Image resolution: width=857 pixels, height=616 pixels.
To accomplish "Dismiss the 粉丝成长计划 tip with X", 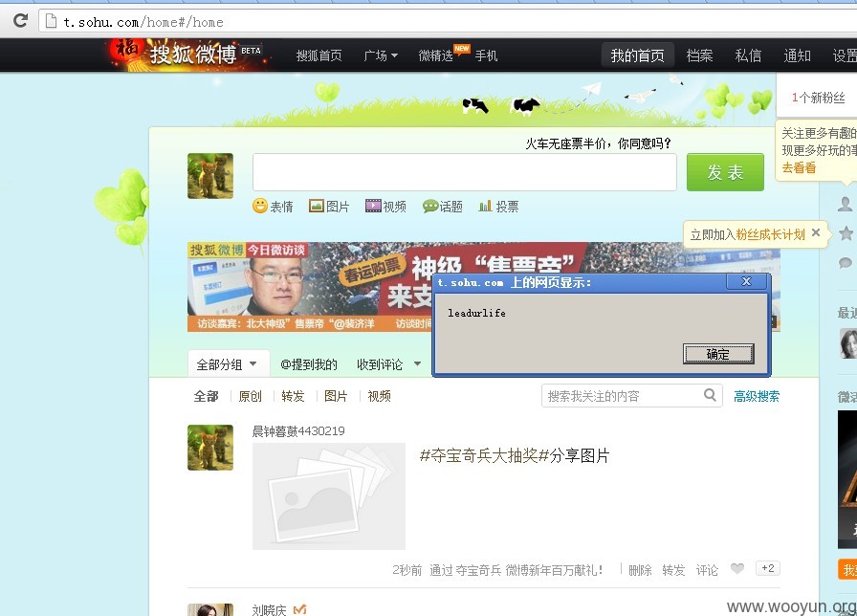I will (816, 232).
